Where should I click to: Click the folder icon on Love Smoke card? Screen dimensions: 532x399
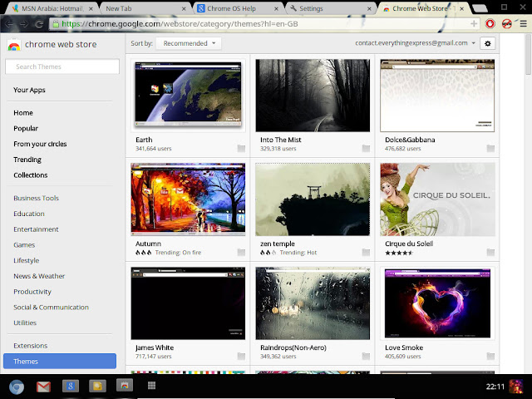pyautogui.click(x=490, y=356)
